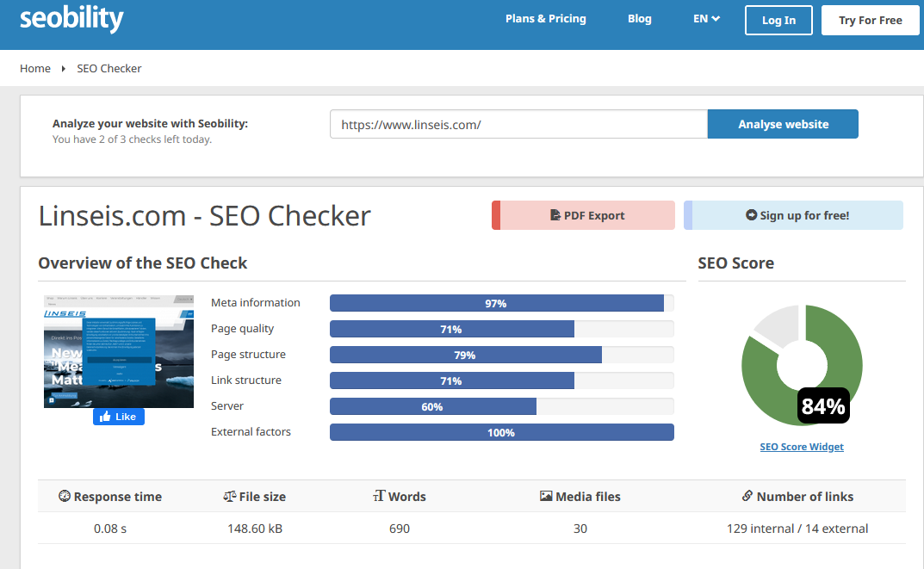The image size is (924, 569).
Task: Click the sign-up arrow circle icon
Action: [751, 215]
